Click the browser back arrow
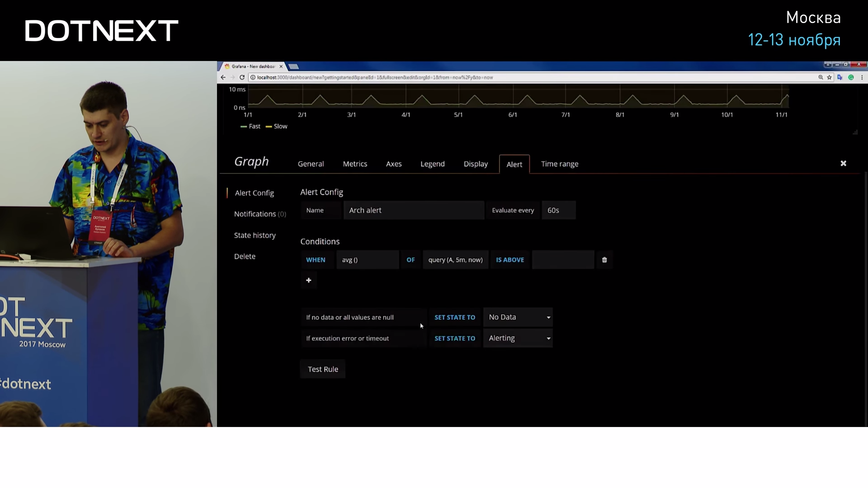 223,77
